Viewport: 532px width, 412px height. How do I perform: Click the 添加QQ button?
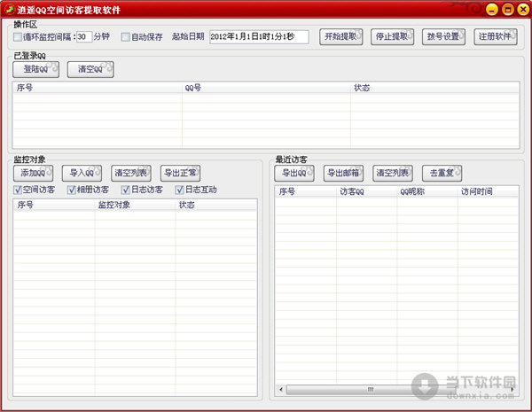[x=34, y=174]
